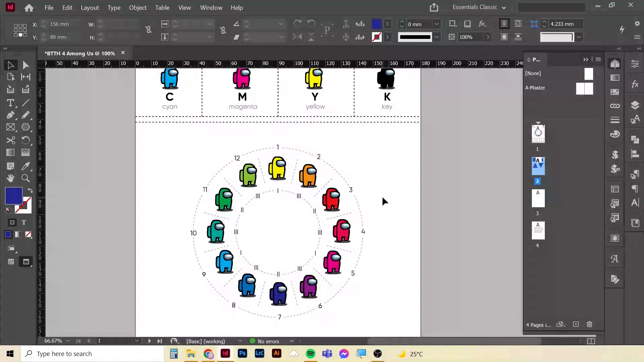Viewport: 644px width, 362px height.
Task: Click the blue fill swatch in control bar
Action: point(377,24)
